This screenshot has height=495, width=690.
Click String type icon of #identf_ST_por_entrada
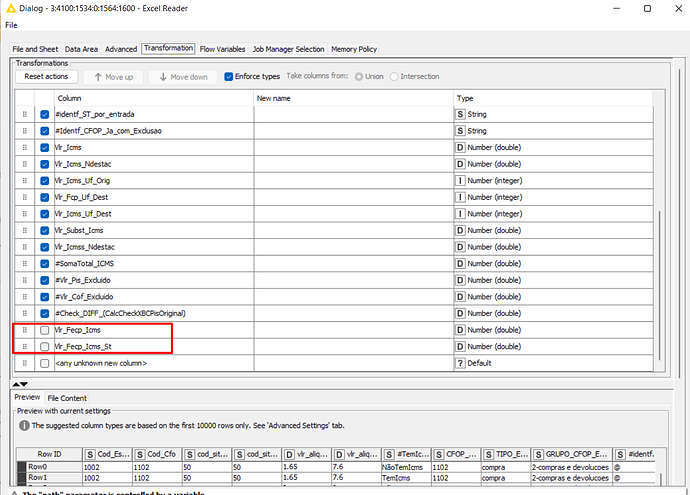click(x=460, y=114)
